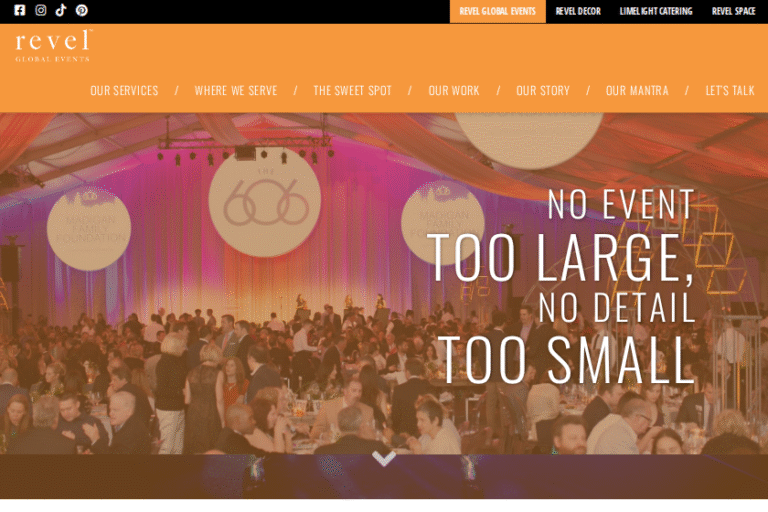Open the Limelight Catering tab
Image resolution: width=768 pixels, height=512 pixels.
tap(656, 12)
